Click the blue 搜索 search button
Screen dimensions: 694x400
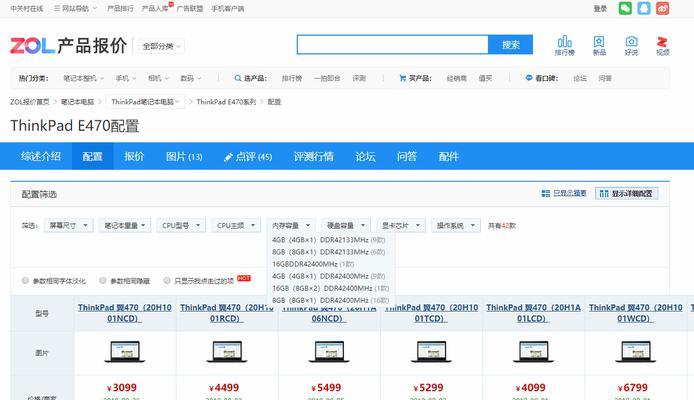[x=510, y=45]
